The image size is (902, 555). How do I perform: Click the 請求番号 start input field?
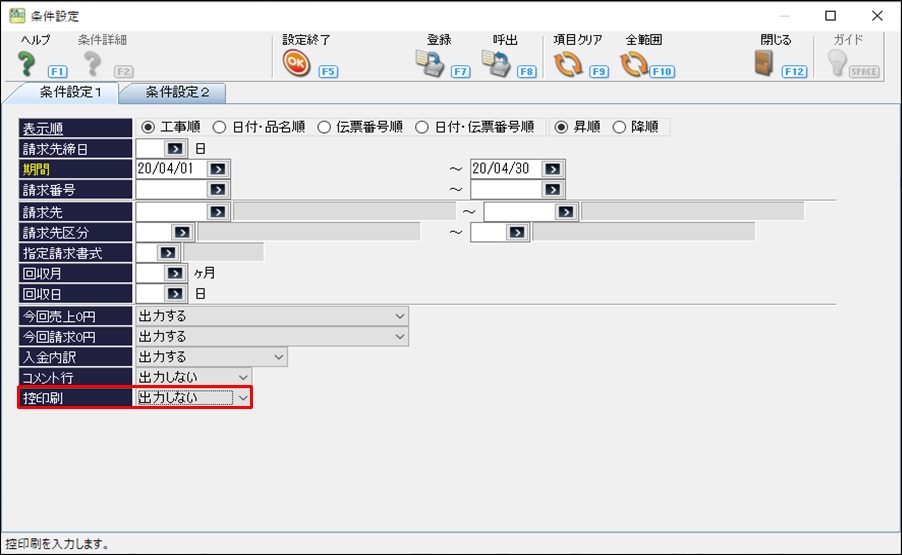(171, 189)
